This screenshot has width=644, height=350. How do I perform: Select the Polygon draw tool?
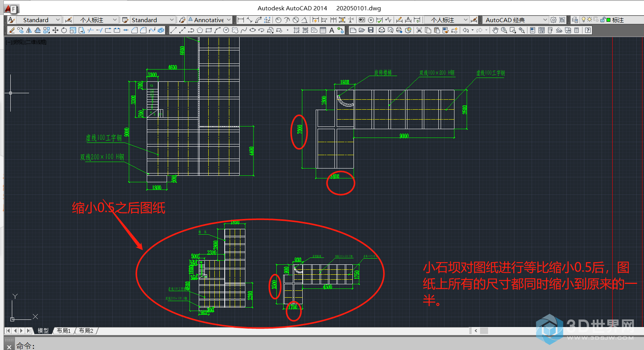click(x=200, y=30)
